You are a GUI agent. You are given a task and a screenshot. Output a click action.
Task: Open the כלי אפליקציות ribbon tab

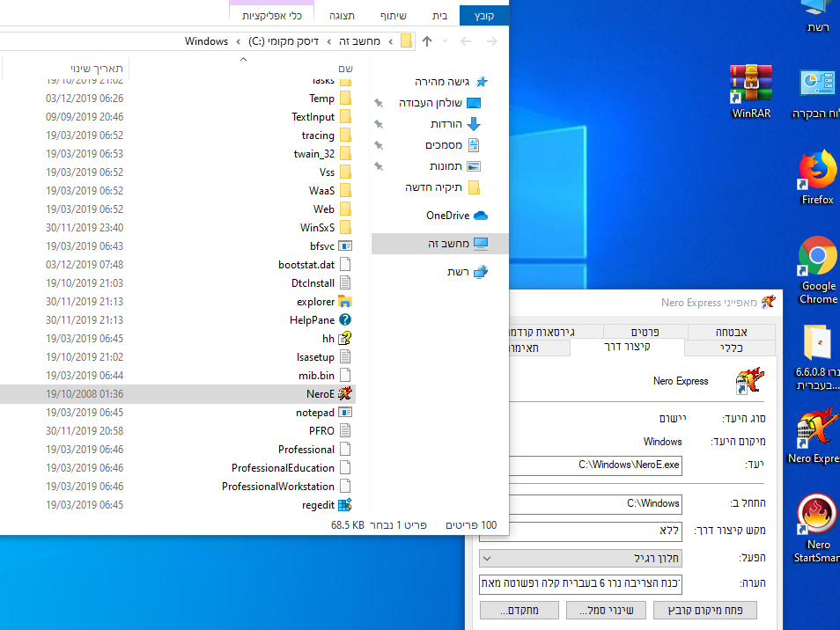tap(271, 16)
